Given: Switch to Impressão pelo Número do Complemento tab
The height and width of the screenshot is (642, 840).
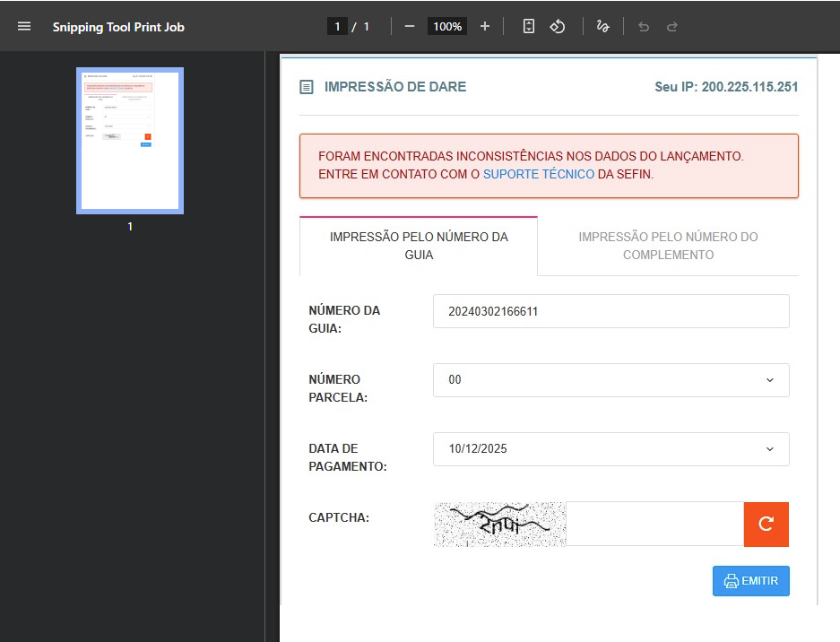Looking at the screenshot, I should [668, 246].
